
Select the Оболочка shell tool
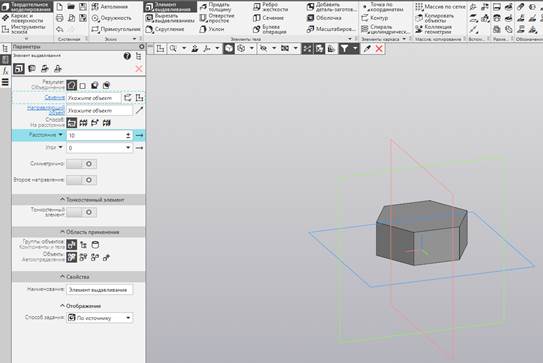coord(324,18)
